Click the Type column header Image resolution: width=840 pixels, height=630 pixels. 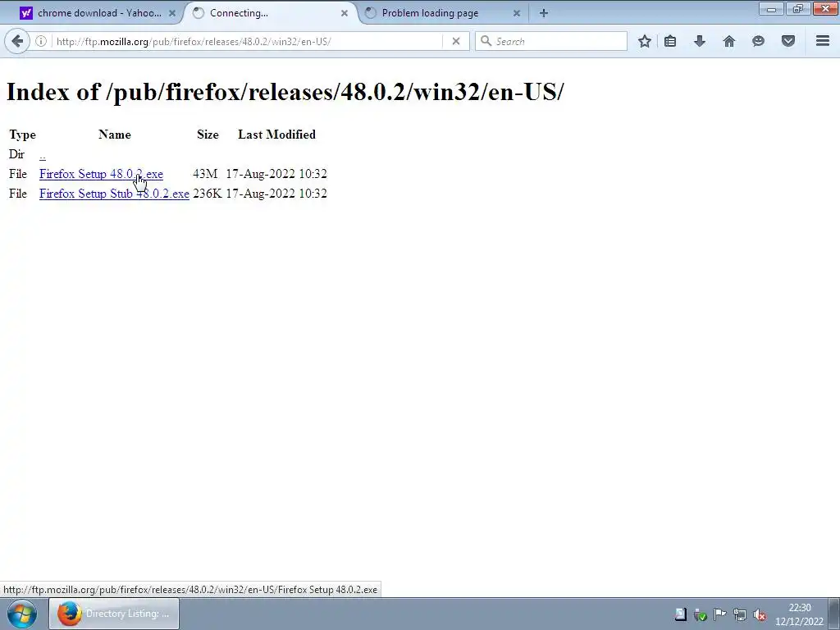click(x=22, y=135)
